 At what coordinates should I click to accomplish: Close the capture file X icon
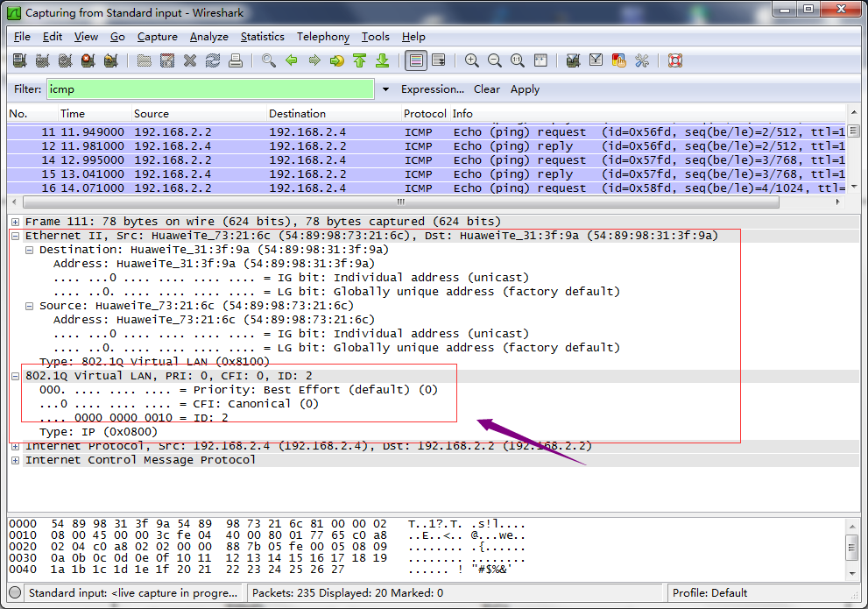[190, 60]
